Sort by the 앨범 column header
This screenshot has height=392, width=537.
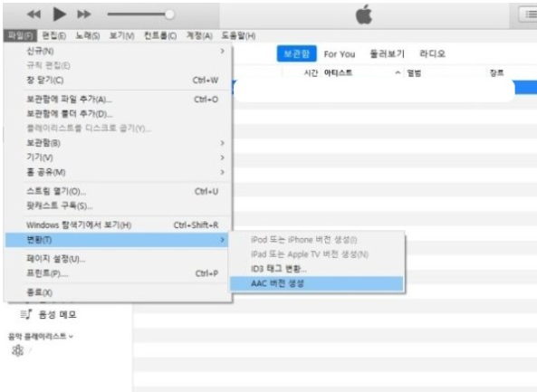pos(414,73)
